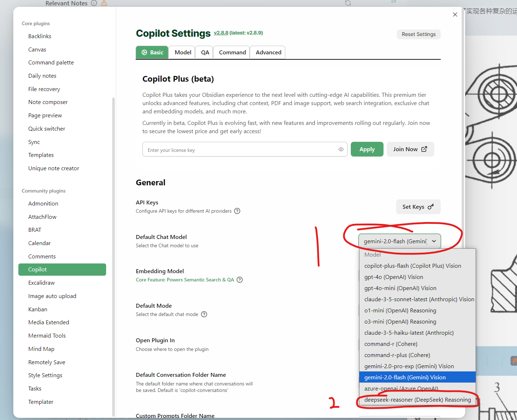Switch to the Advanced tab
The width and height of the screenshot is (517, 420).
click(268, 53)
